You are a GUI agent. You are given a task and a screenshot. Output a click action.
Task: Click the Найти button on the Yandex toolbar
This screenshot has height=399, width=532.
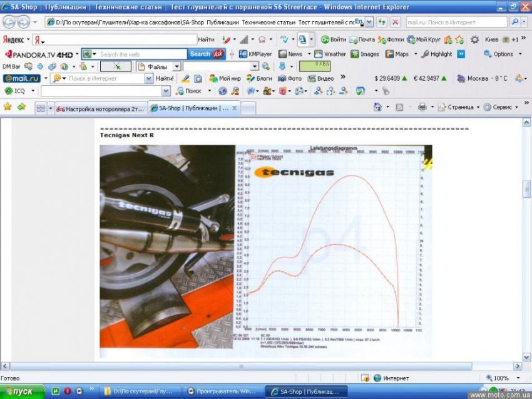(207, 39)
